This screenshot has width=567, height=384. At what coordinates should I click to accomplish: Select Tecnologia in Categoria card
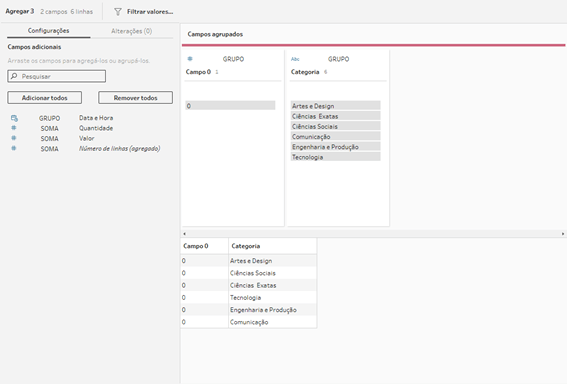(x=336, y=157)
